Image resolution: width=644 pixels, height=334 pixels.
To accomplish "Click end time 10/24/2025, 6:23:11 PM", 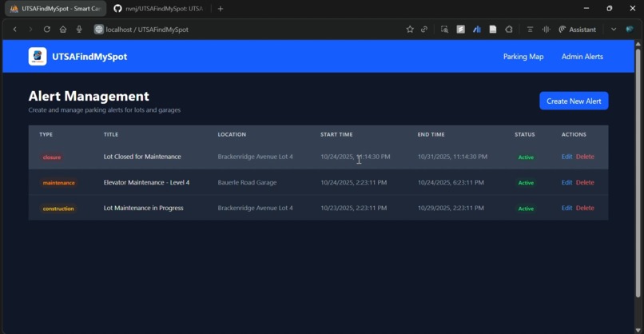I will pos(451,182).
